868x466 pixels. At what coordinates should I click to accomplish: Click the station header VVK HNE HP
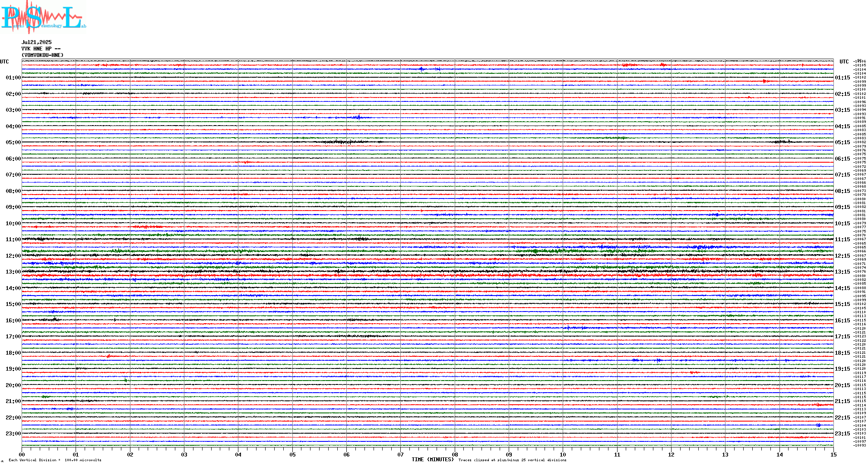[41, 49]
